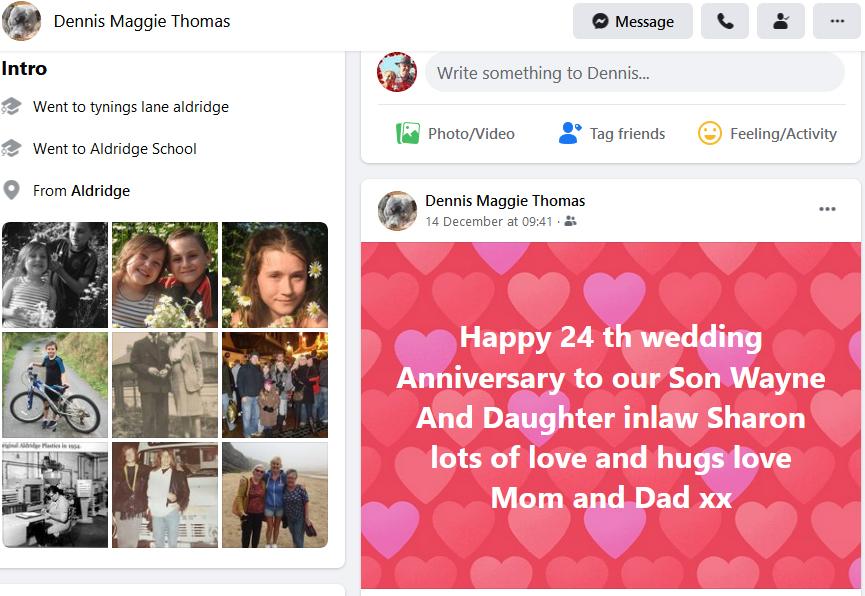Click post author's profile avatar
865x596 pixels.
(397, 211)
